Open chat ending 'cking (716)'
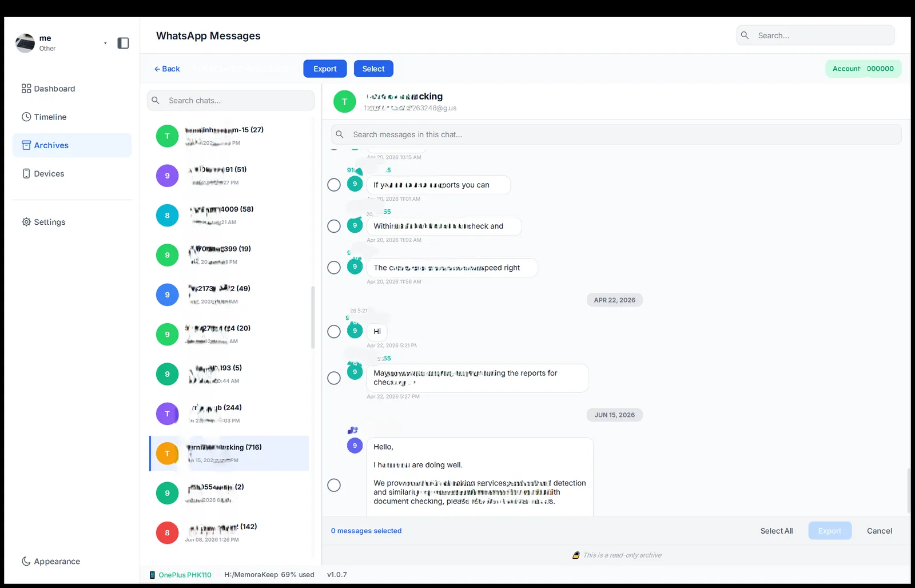 [x=229, y=454]
